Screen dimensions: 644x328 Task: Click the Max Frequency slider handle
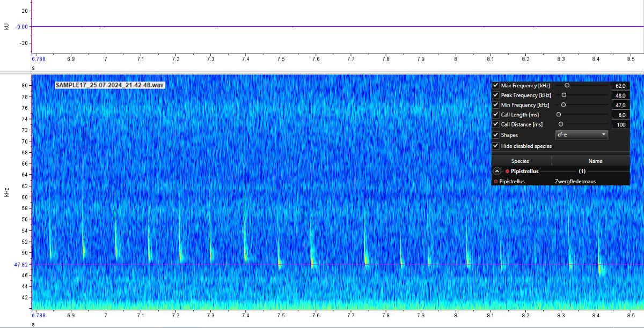tap(567, 85)
